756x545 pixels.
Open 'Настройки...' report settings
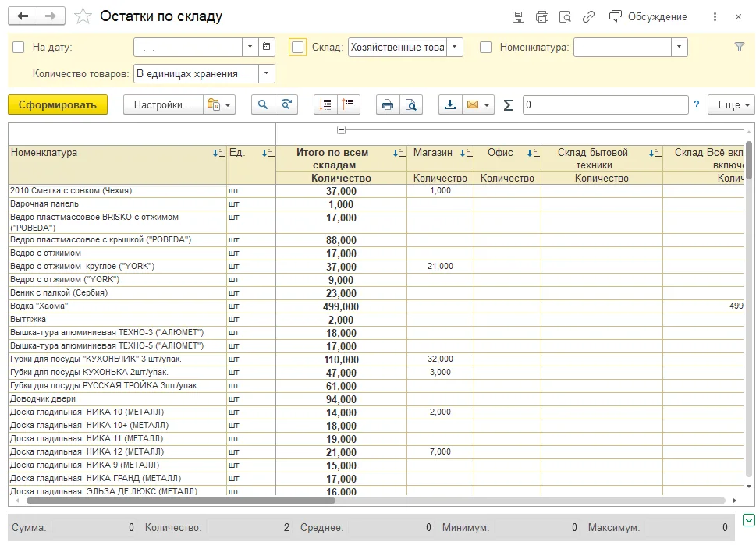click(163, 104)
